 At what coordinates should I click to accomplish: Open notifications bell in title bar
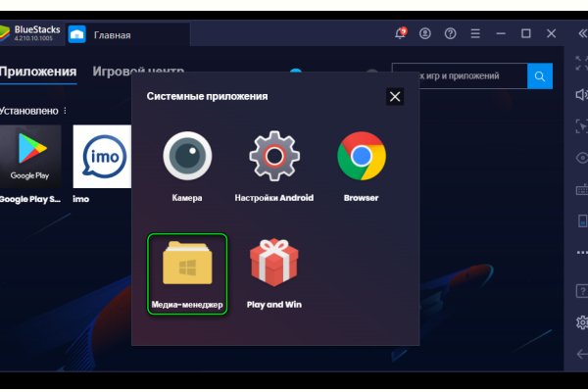point(400,33)
